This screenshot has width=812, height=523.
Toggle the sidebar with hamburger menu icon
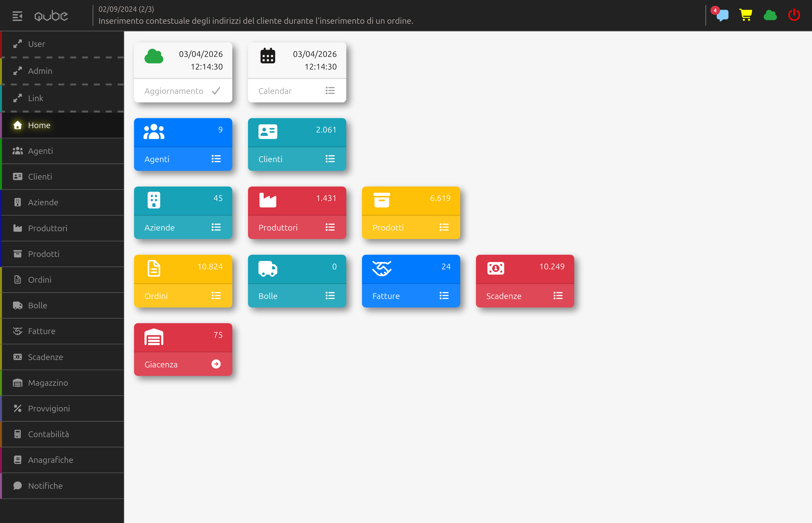(17, 16)
